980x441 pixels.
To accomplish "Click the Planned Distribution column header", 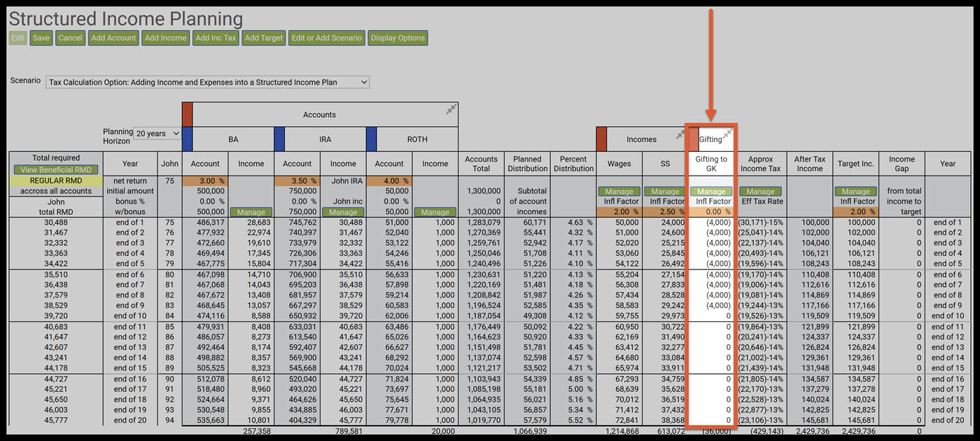I will (527, 164).
